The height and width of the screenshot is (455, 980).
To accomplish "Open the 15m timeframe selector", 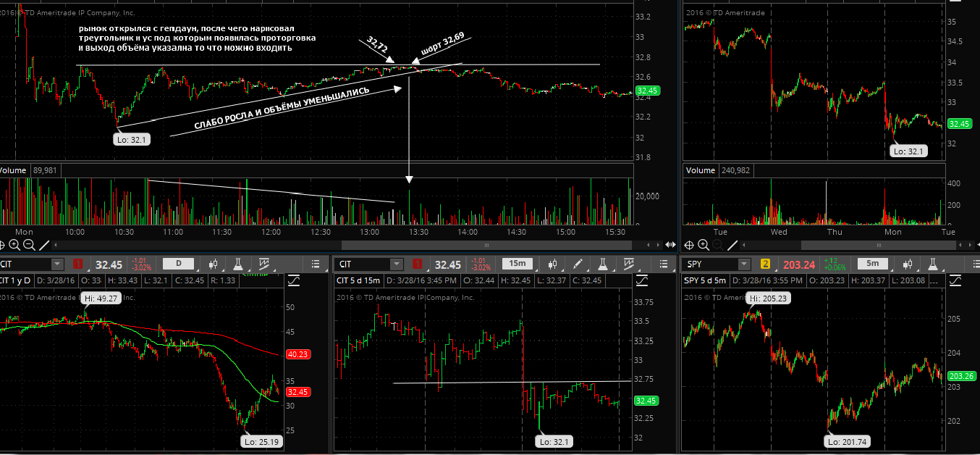I will 517,264.
